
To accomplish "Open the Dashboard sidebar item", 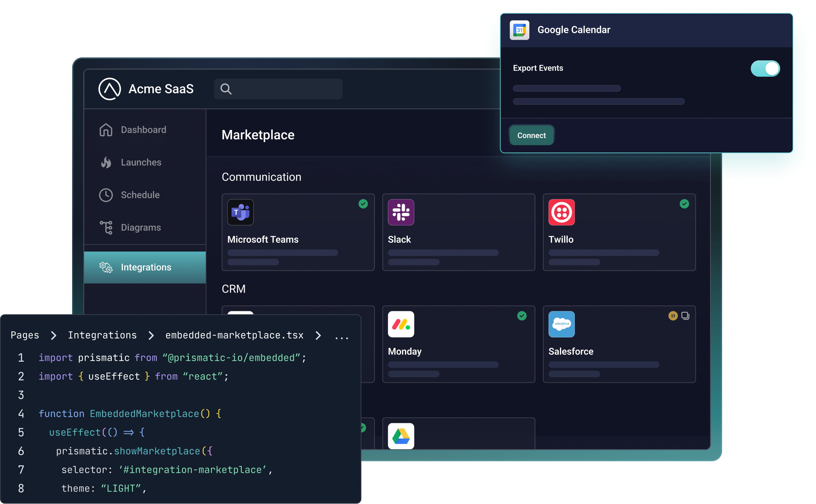I will coord(143,130).
